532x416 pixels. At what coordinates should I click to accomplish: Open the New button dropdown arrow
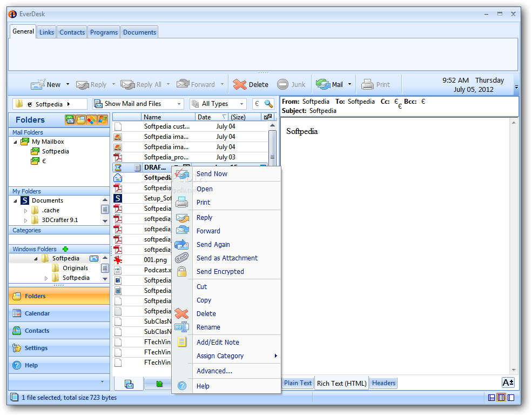tap(68, 84)
